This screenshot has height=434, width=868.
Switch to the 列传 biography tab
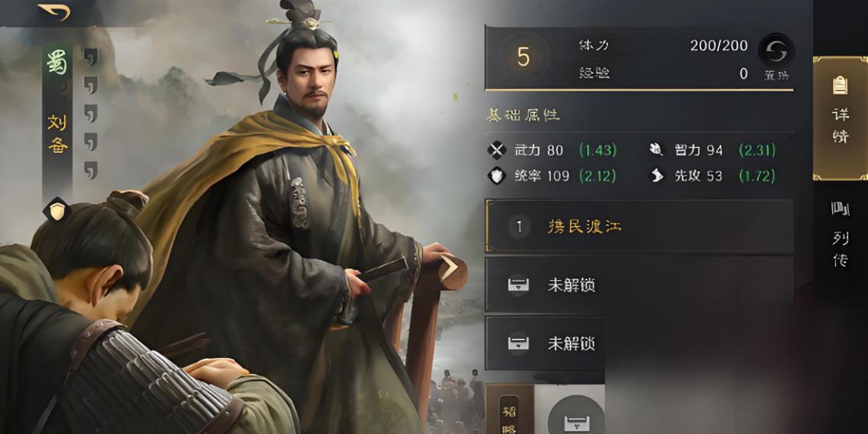841,233
